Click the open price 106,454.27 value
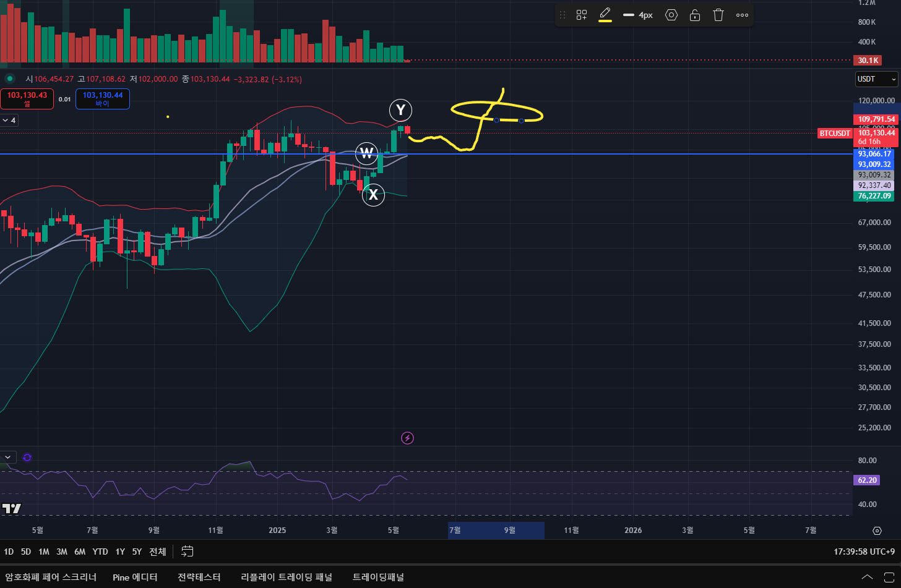This screenshot has height=588, width=901. [54, 79]
